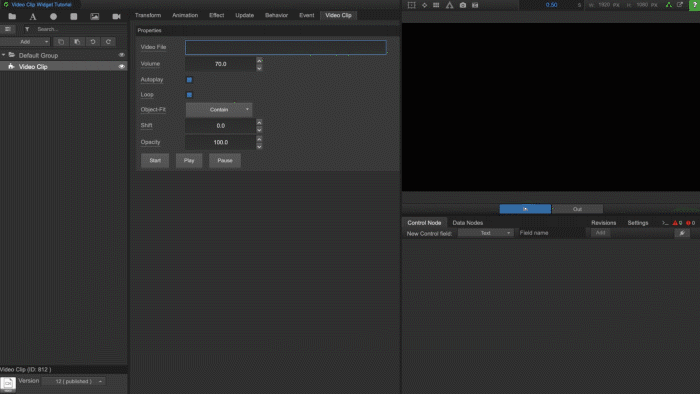700x394 pixels.
Task: Switch to the Behavior tab
Action: tap(276, 15)
